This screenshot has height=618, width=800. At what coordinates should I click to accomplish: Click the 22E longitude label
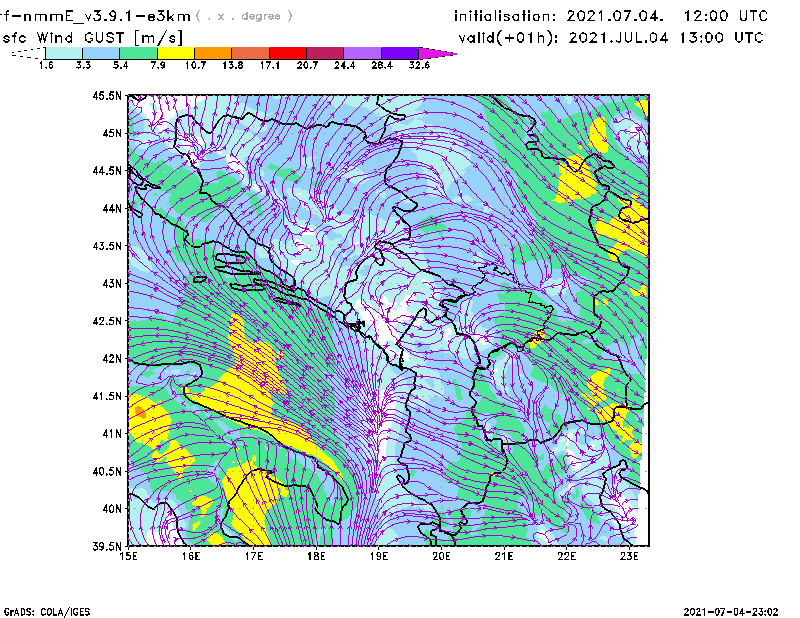click(x=567, y=556)
